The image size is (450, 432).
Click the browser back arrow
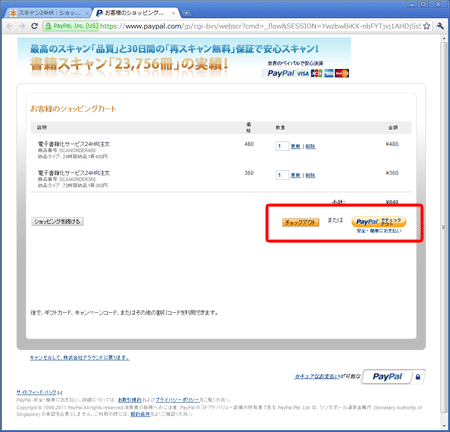click(x=10, y=26)
